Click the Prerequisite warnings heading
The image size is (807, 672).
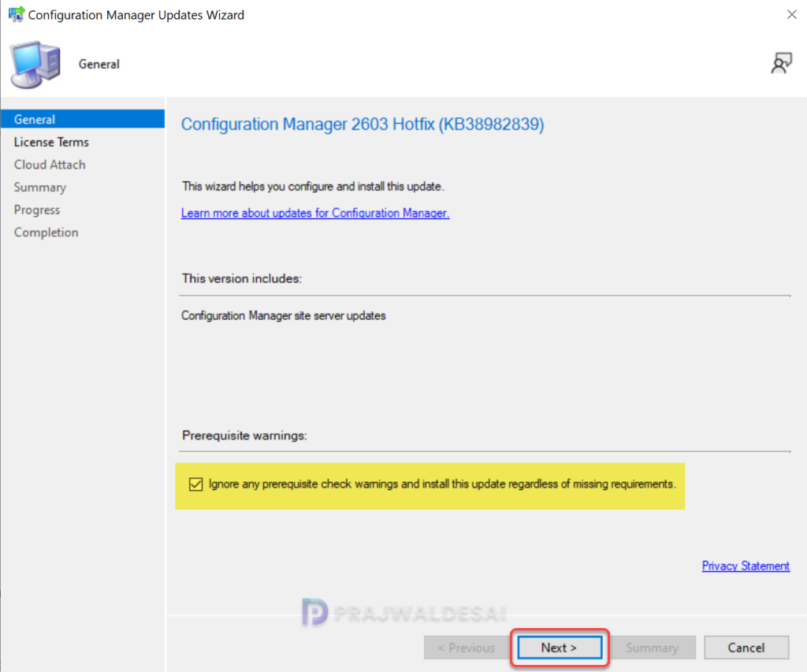(244, 436)
